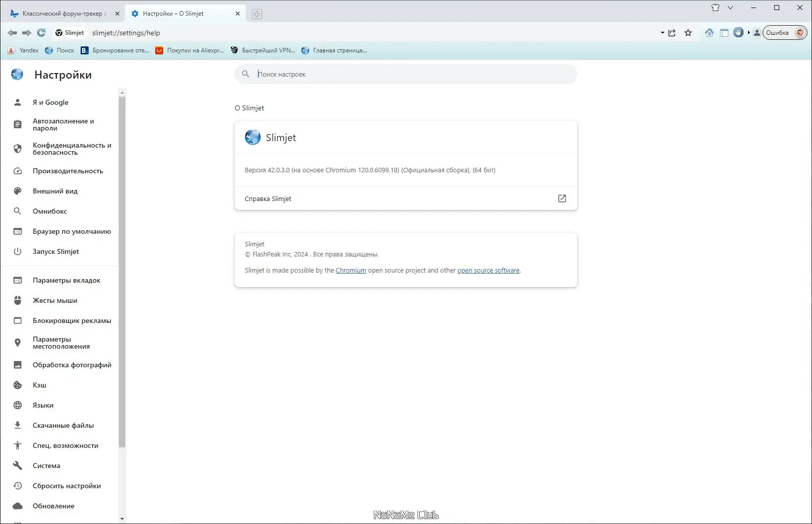The width and height of the screenshot is (812, 524).
Task: Click the Параметры вкладок icon
Action: coord(18,280)
